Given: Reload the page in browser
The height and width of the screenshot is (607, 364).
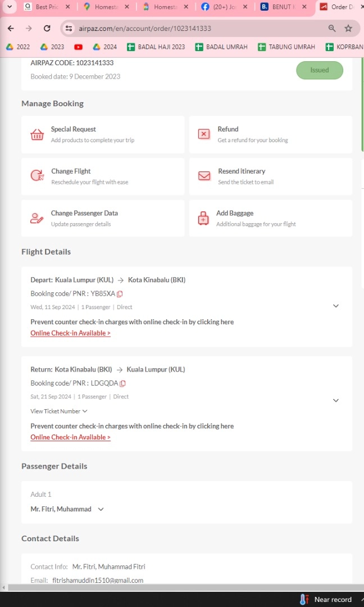Looking at the screenshot, I should point(47,28).
